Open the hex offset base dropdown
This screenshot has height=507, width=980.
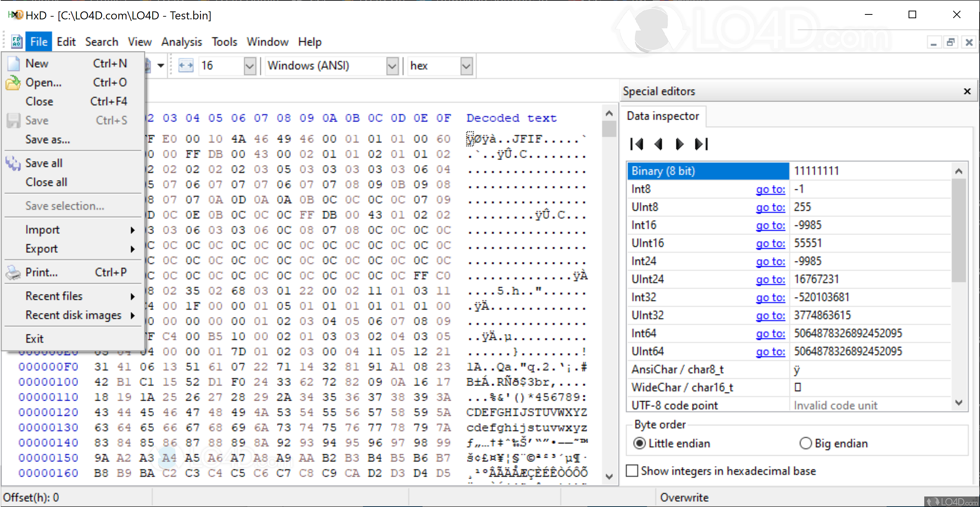coord(466,66)
